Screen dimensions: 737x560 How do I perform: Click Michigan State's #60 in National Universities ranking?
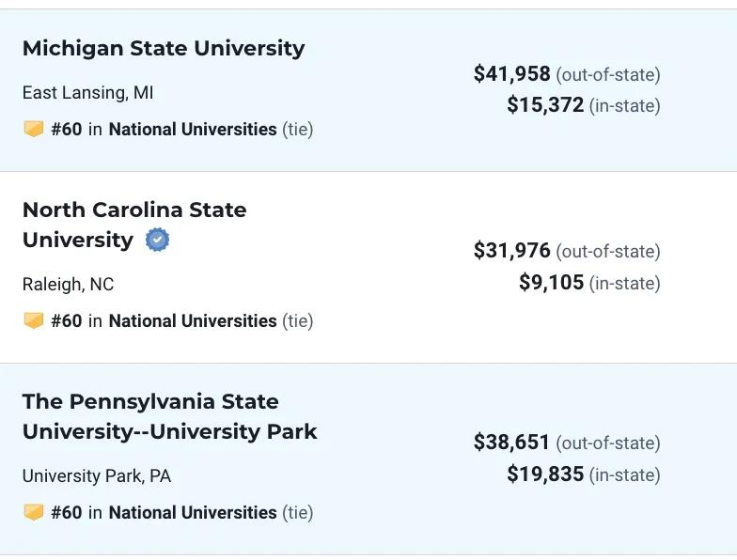coord(164,129)
